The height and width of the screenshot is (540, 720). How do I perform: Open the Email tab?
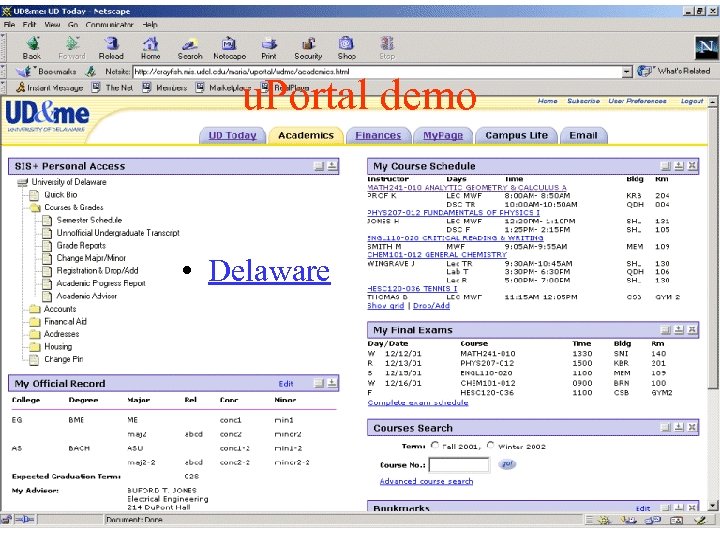point(584,135)
